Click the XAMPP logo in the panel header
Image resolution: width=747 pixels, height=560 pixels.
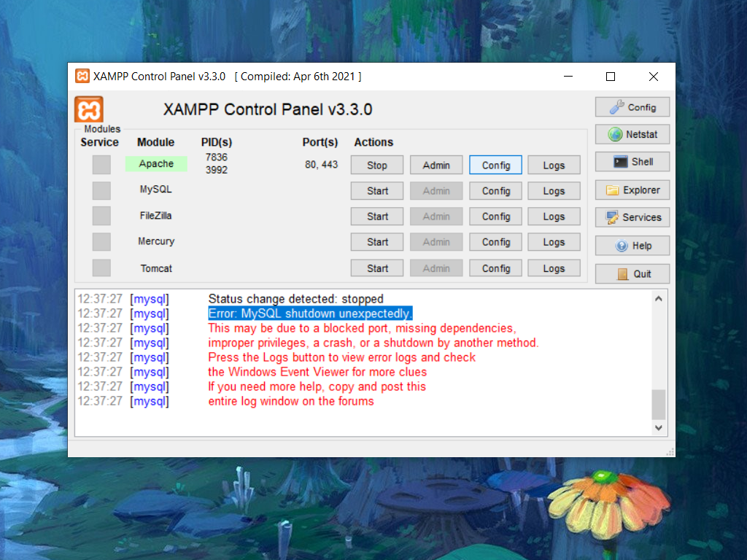coord(88,109)
